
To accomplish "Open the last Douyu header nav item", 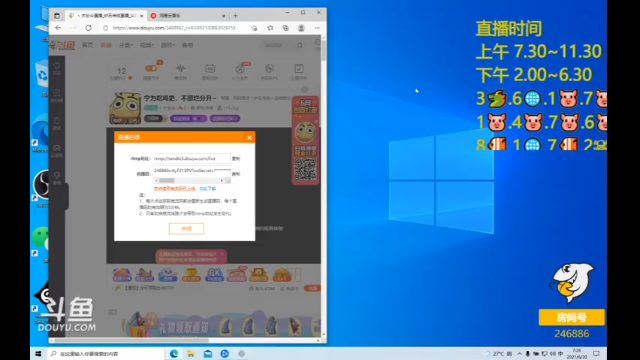I will pos(187,45).
